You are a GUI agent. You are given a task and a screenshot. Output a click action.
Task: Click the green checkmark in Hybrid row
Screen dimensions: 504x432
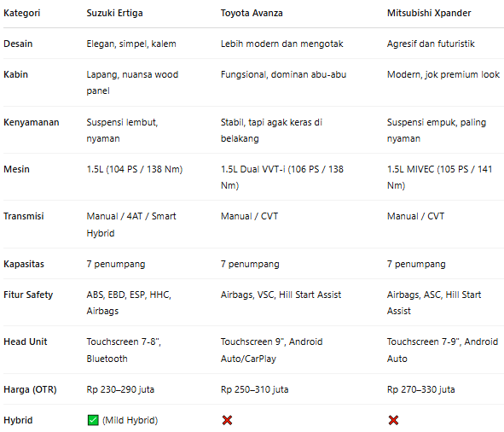pos(93,420)
